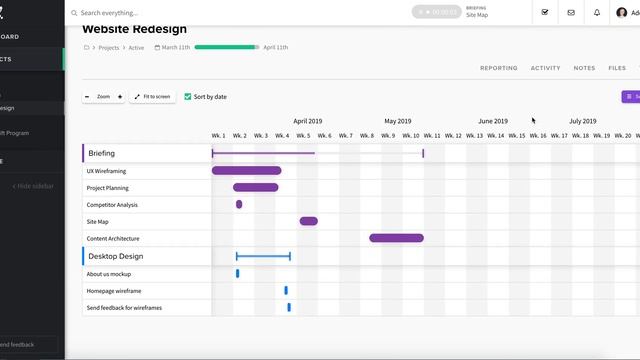Click the calendar icon near March 11th
Viewport: 640px width, 360px height.
point(157,47)
